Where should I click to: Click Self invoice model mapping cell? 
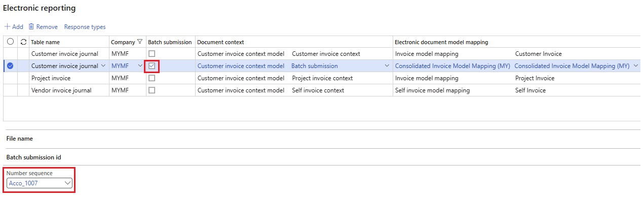coord(432,90)
